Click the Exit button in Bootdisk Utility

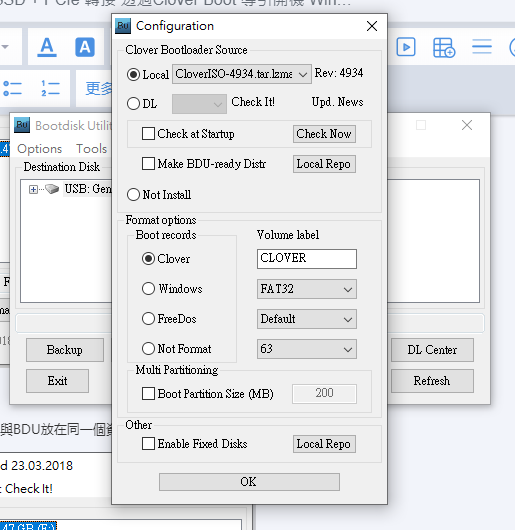coord(57,381)
